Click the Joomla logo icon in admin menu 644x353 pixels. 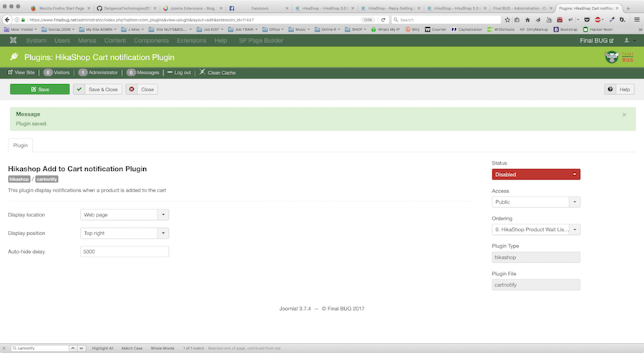tap(13, 40)
